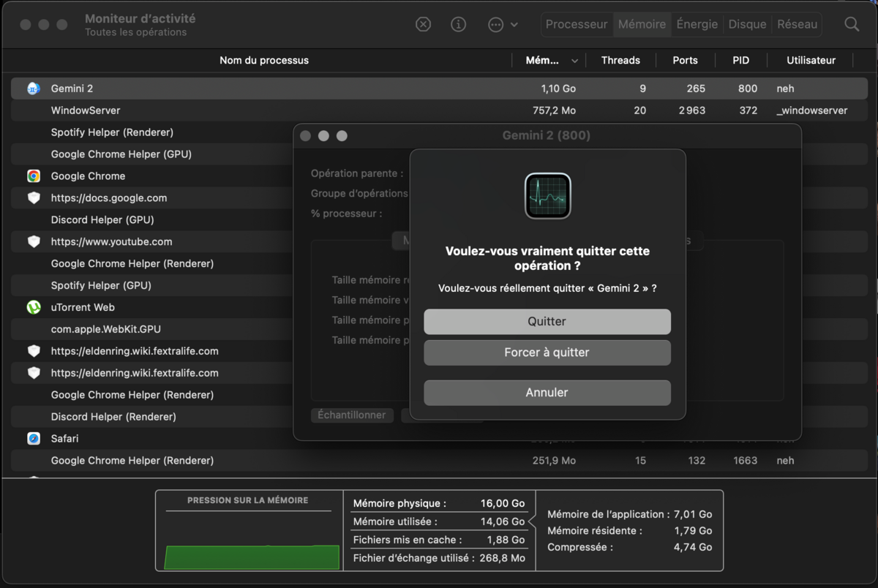Sort by the Utilisateur column header

point(811,61)
